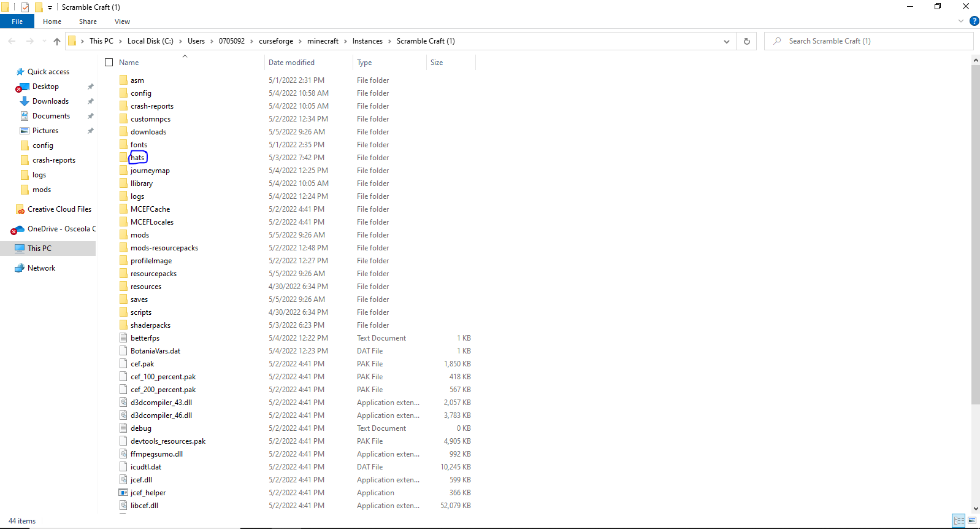Image resolution: width=980 pixels, height=529 pixels.
Task: Expand the chevron after Users in path
Action: pos(212,41)
